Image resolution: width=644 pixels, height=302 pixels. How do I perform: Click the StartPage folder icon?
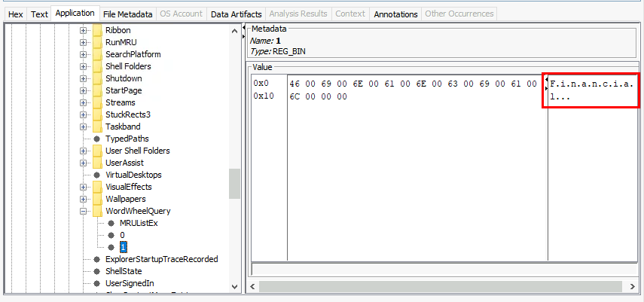[x=97, y=90]
